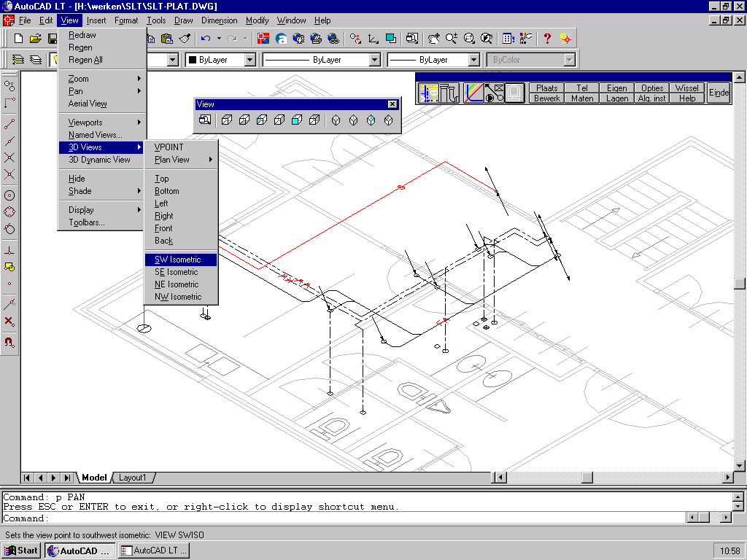Click drawing area scroll-down arrow

point(740,466)
